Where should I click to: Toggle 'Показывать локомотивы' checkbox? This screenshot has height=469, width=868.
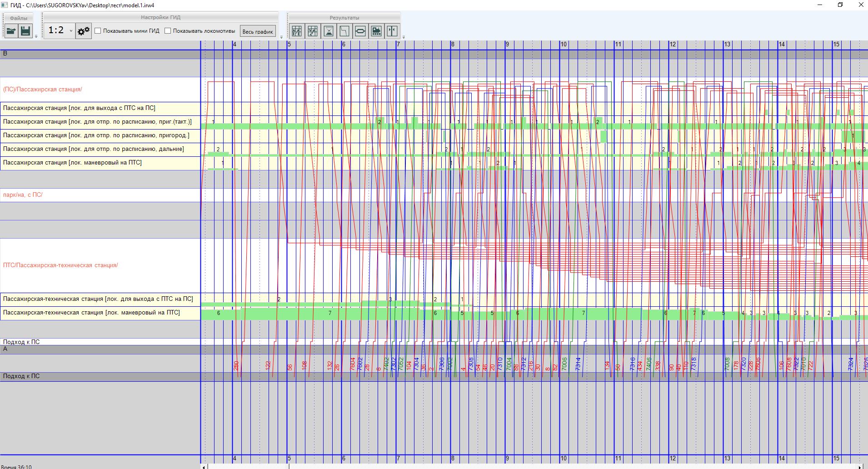(x=168, y=31)
